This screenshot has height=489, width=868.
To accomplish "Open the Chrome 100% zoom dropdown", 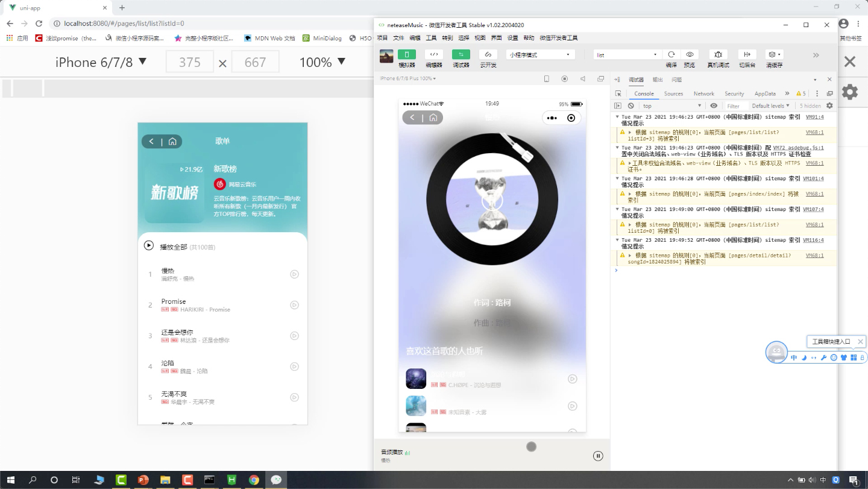I will (x=322, y=62).
